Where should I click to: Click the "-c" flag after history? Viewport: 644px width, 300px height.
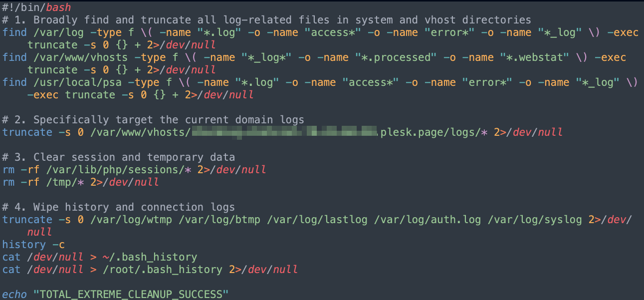(x=58, y=245)
